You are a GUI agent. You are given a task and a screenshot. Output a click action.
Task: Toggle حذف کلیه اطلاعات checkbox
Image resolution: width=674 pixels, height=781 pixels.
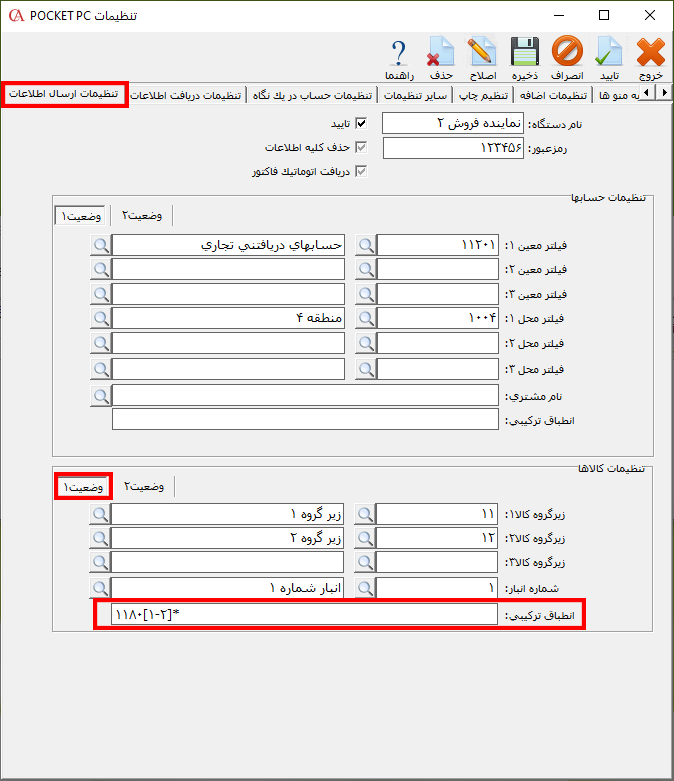tap(362, 148)
